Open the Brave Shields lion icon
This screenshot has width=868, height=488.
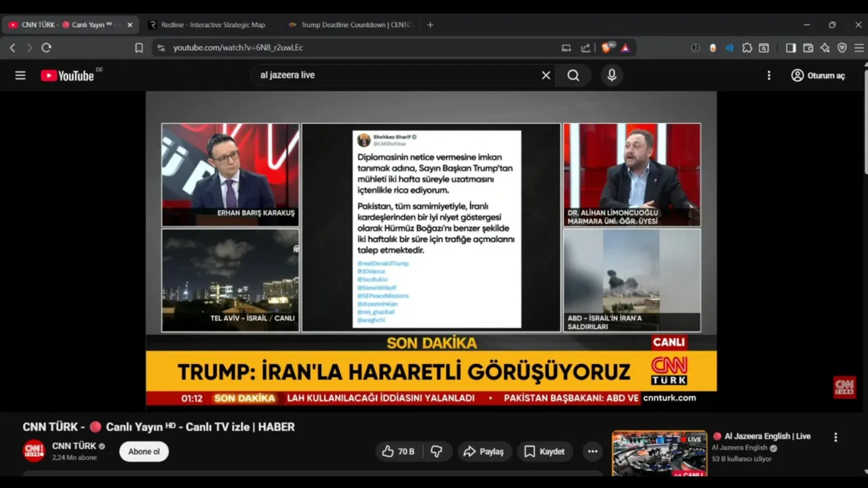pyautogui.click(x=607, y=48)
